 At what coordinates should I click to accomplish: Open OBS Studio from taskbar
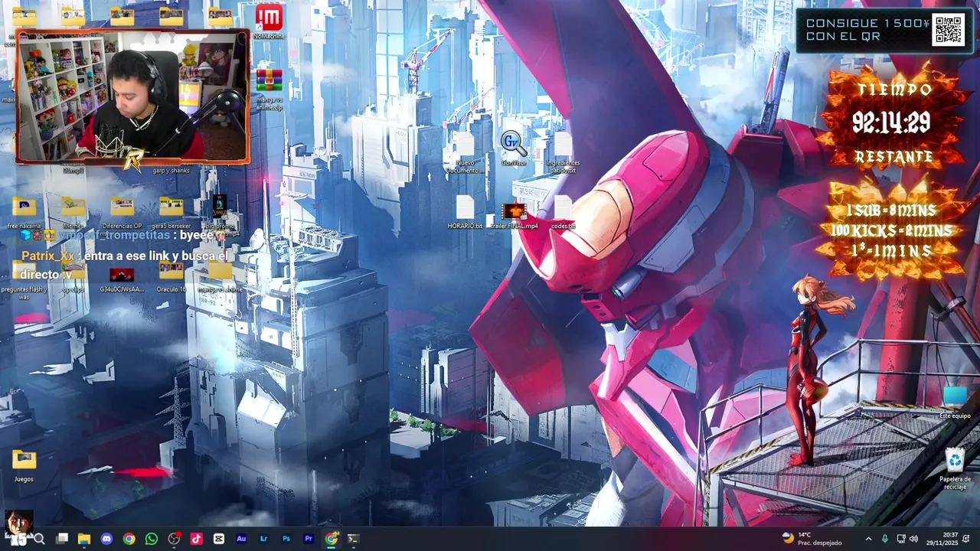point(174,539)
